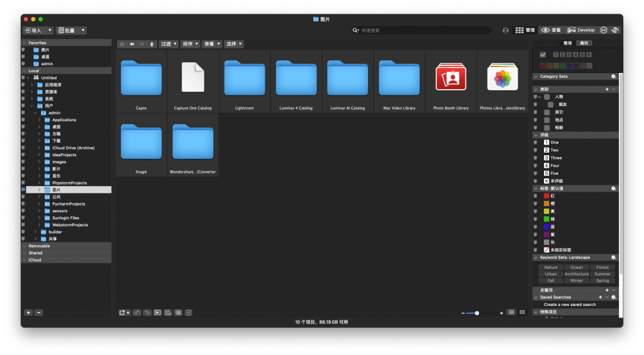Viewport: 644px width, 355px height.
Task: Open the 查看 dropdown in the browser toolbar
Action: [212, 44]
